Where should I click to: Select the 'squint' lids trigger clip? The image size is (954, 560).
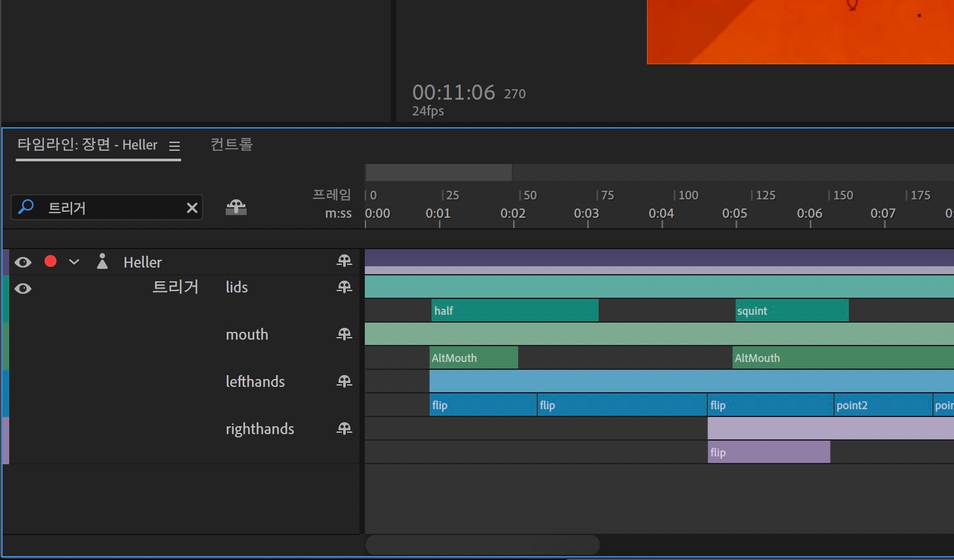[792, 310]
